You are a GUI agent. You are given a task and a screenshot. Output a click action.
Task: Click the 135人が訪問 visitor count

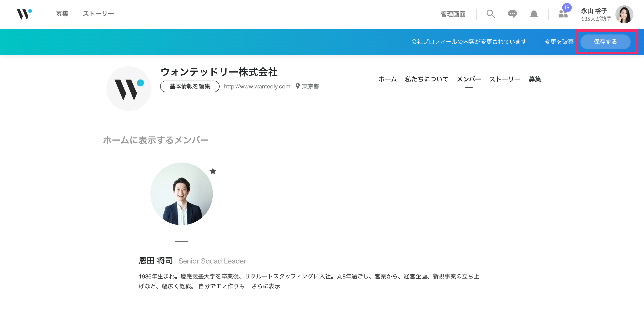(x=596, y=19)
